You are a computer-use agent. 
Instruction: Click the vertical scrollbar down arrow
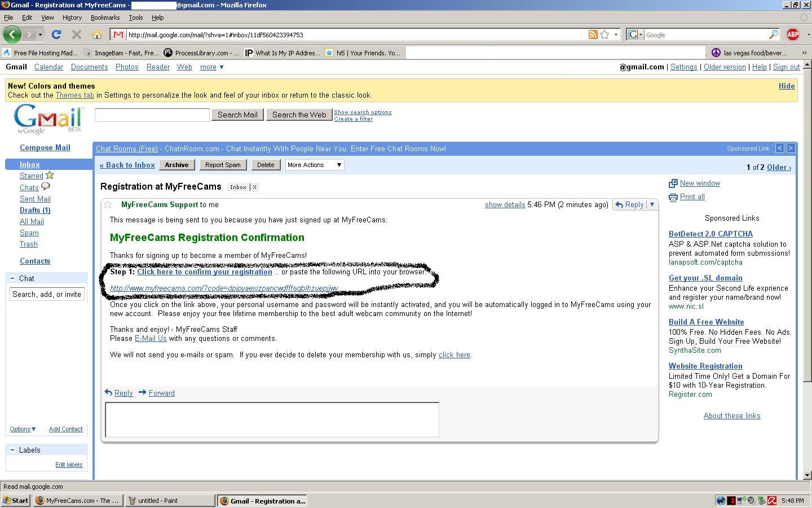806,475
